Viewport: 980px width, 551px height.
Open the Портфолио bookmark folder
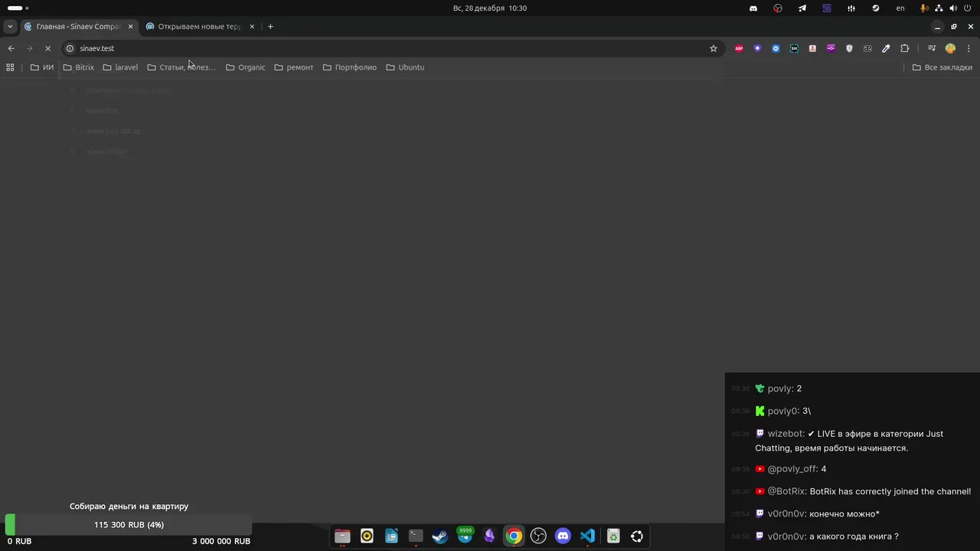tap(350, 67)
